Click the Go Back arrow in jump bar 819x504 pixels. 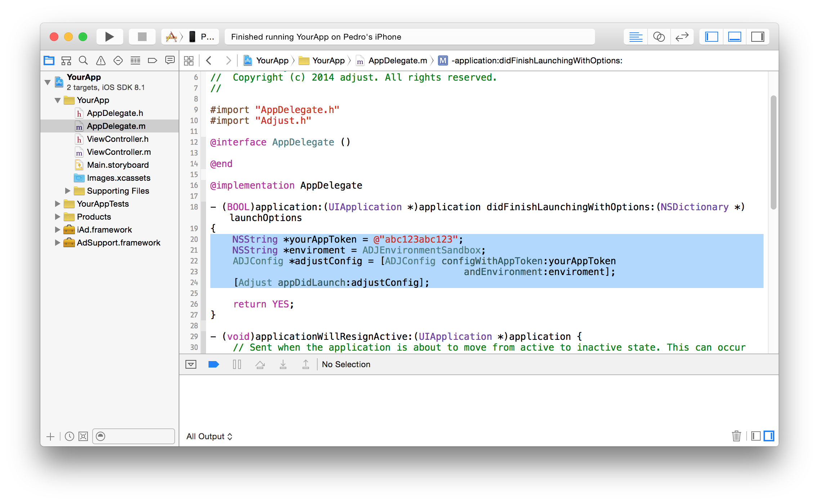[209, 60]
